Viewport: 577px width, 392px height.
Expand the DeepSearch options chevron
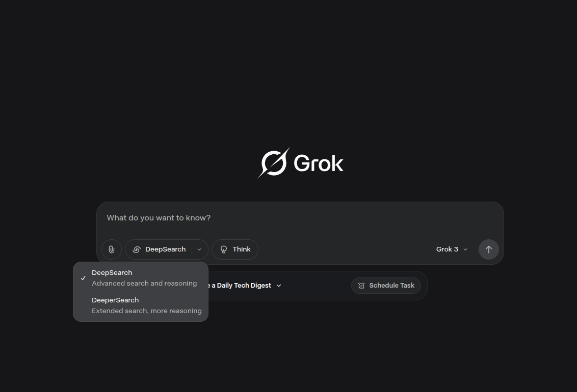pos(199,249)
